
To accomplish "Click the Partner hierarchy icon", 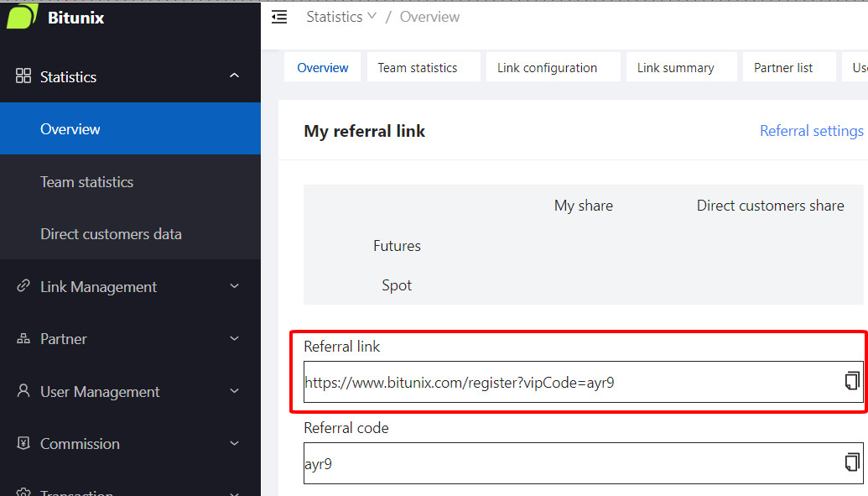I will click(x=23, y=339).
